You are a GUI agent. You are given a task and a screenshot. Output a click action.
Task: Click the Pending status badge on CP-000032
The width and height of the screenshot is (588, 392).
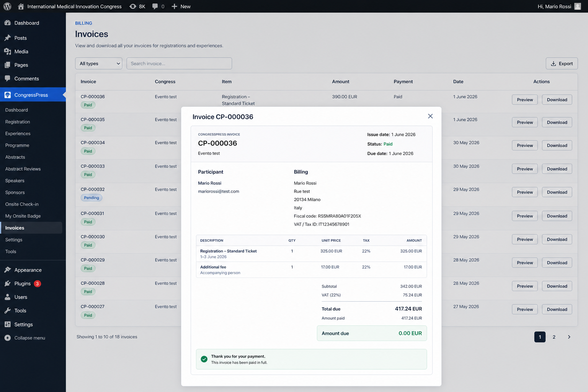[91, 198]
